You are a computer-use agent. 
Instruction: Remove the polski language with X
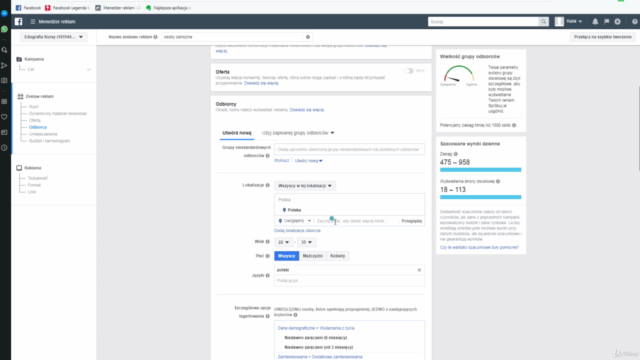[x=419, y=270]
